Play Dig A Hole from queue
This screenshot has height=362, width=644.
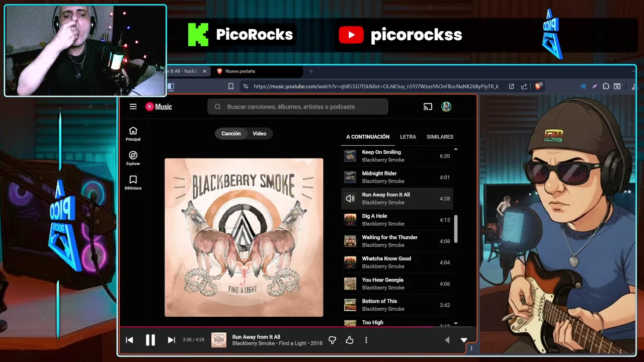click(x=397, y=220)
